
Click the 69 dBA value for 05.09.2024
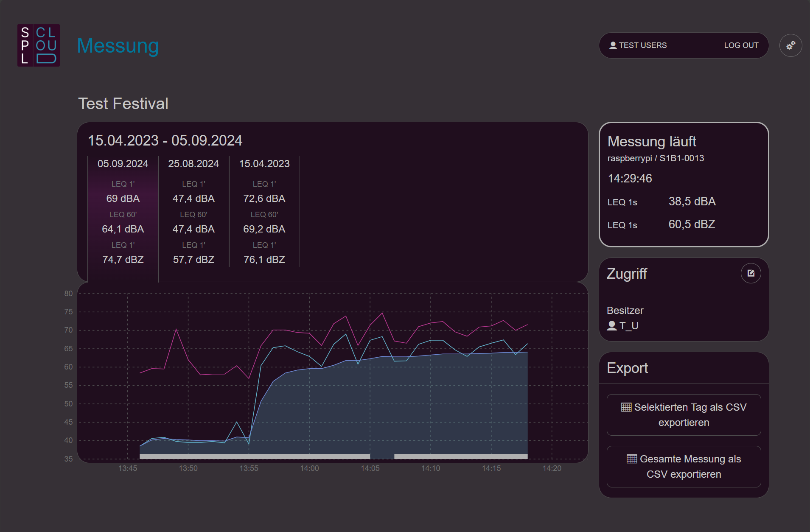[123, 199]
